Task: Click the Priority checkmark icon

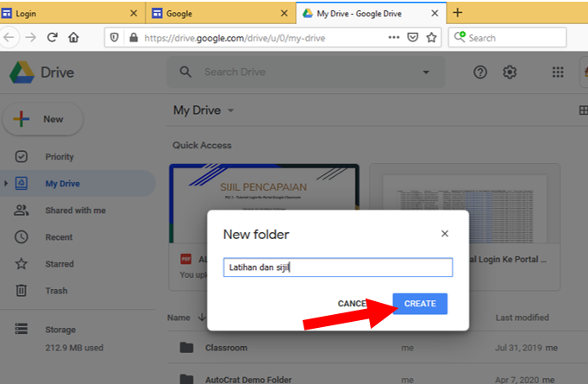Action: point(21,156)
